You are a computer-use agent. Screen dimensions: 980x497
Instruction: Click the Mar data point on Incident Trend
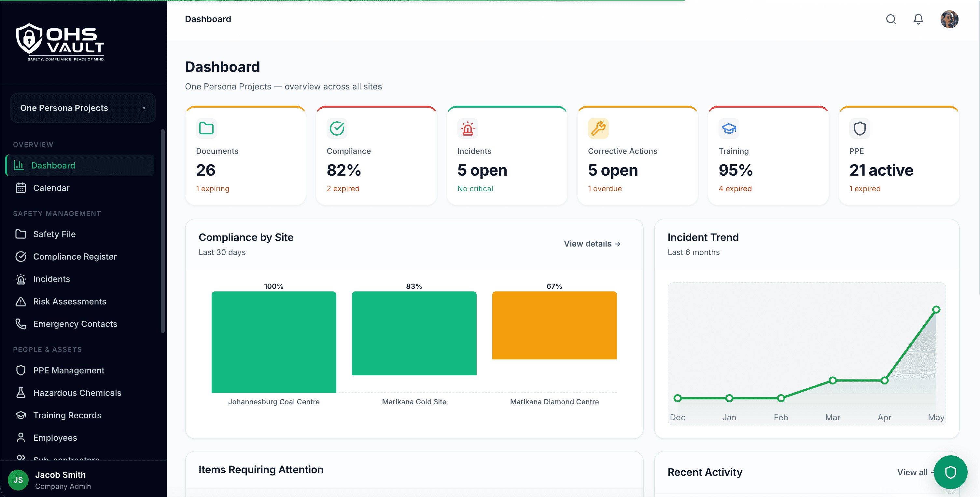(x=833, y=380)
